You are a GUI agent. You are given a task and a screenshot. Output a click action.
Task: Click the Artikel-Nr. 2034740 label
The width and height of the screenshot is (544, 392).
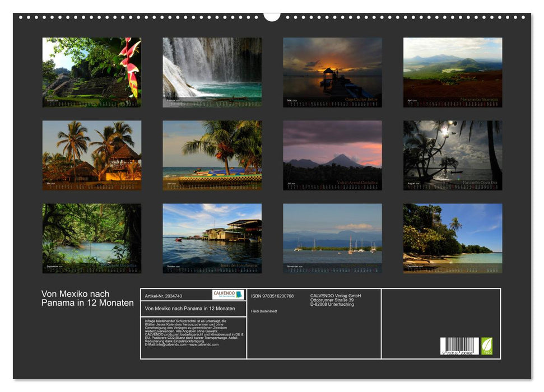tap(164, 295)
